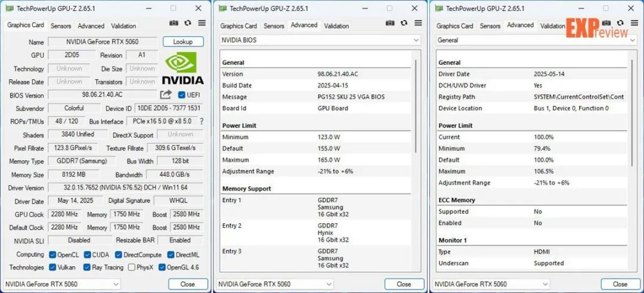Click camera screenshot icon in NVIDIA BIOS window

(x=390, y=23)
